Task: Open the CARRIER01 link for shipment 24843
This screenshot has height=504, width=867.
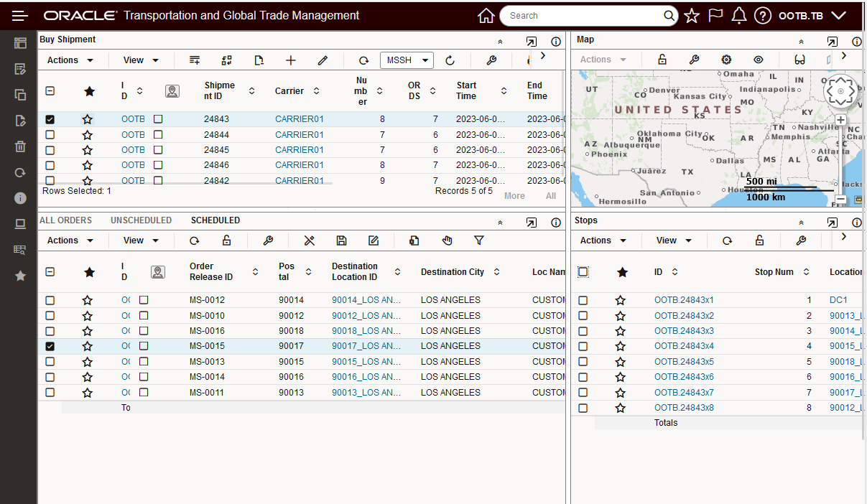Action: point(299,119)
